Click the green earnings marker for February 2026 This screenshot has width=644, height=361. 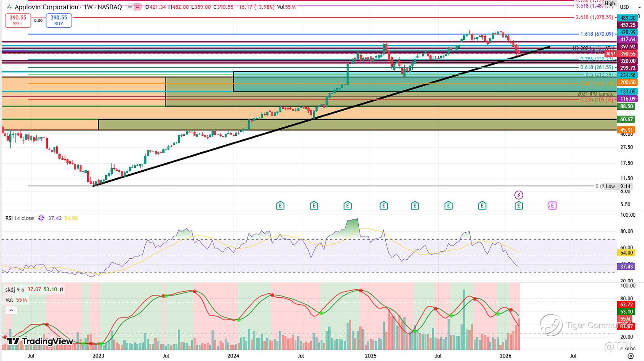coord(519,205)
